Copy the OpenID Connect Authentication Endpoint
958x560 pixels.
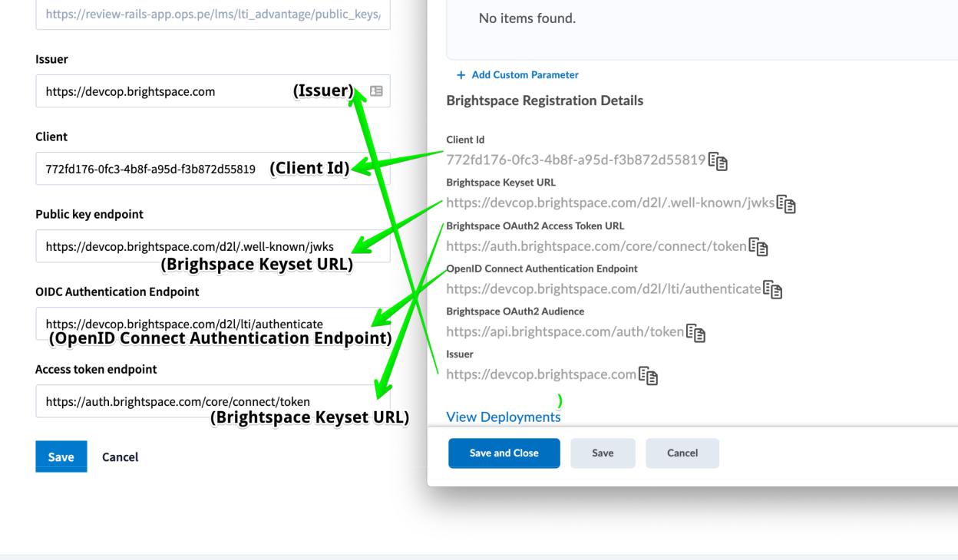point(772,290)
